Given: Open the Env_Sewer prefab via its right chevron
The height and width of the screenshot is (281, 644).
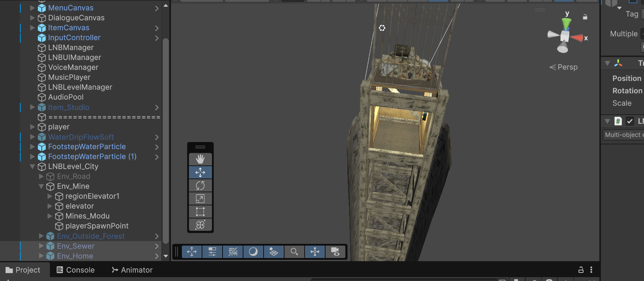Looking at the screenshot, I should point(157,246).
